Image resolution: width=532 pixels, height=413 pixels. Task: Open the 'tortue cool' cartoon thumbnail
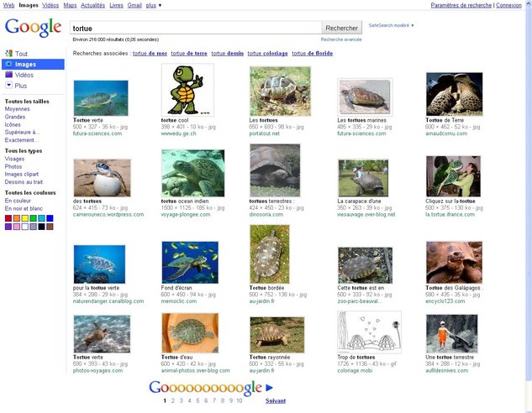click(x=187, y=90)
